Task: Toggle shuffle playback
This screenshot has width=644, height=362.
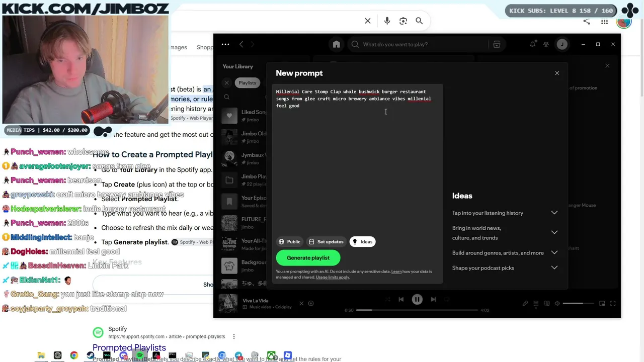Action: point(387,299)
